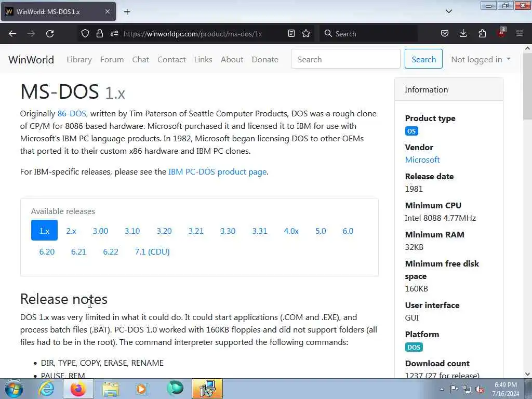Viewport: 532px width, 399px height.
Task: Click the forward navigation arrow
Action: point(31,34)
